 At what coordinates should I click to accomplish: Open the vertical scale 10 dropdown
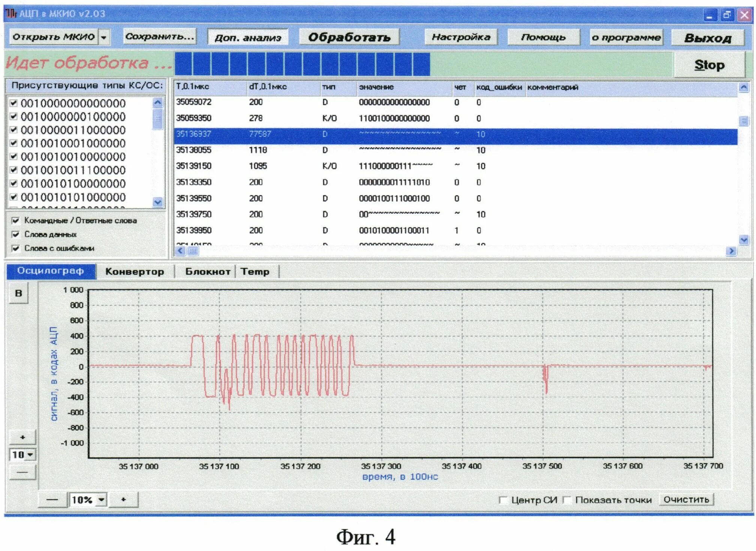(x=30, y=455)
